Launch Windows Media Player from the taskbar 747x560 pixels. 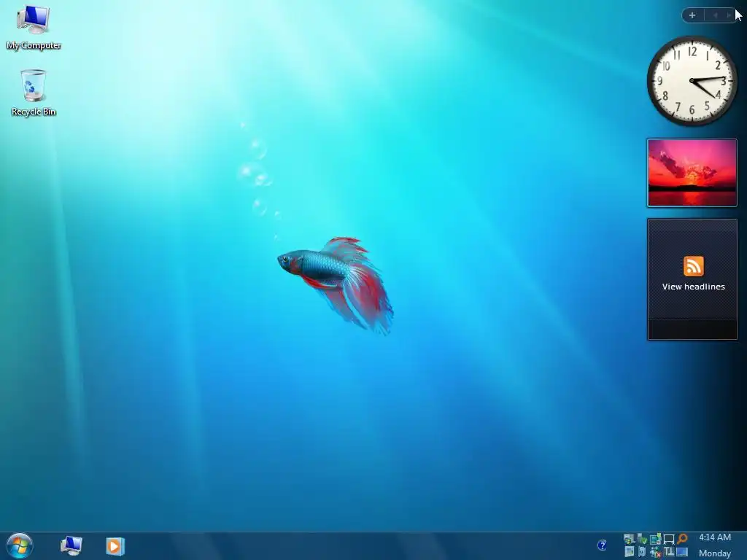[115, 545]
